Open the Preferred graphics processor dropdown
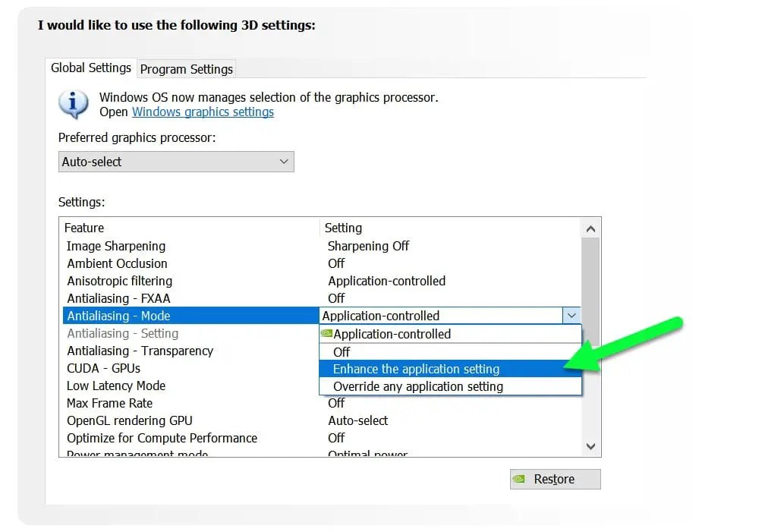 tap(176, 162)
